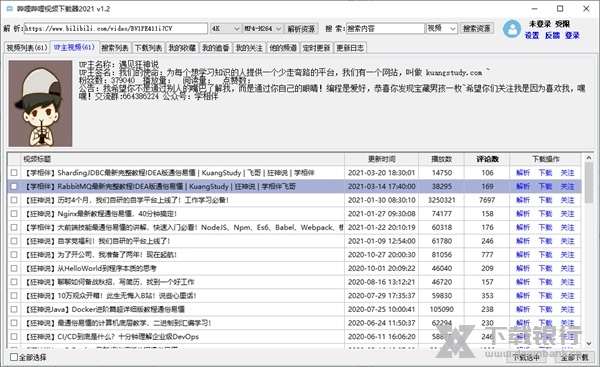Click 下载 link in the ShardingJDBC row
Image resolution: width=600 pixels, height=367 pixels.
pyautogui.click(x=545, y=173)
